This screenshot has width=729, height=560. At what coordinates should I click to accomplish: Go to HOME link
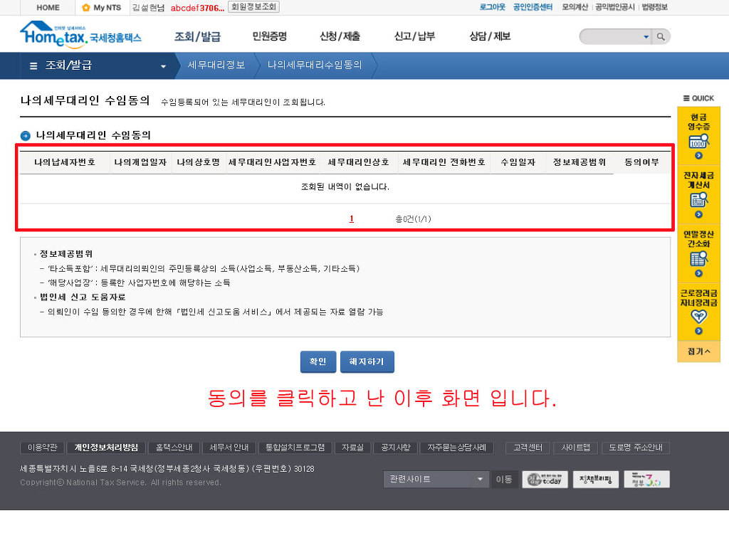tap(48, 7)
